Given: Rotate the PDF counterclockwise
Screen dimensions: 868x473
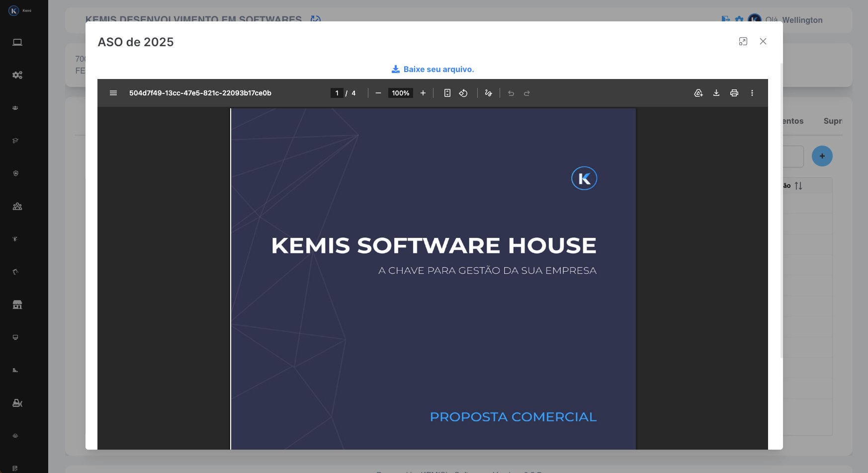Looking at the screenshot, I should click(463, 93).
